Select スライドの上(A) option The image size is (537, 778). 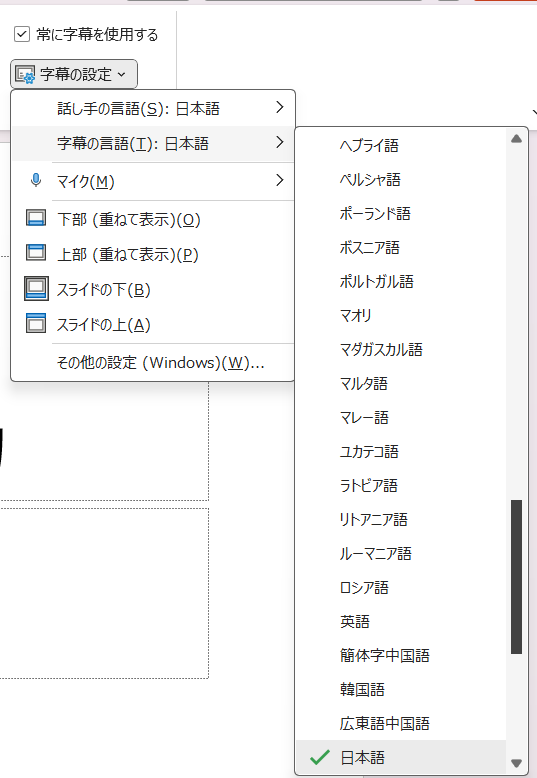[153, 324]
